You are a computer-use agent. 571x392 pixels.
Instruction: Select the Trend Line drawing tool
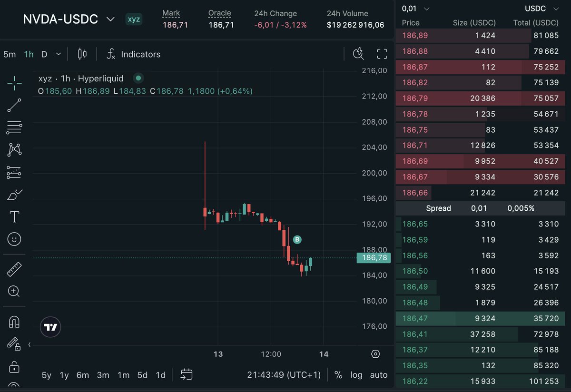coord(13,105)
